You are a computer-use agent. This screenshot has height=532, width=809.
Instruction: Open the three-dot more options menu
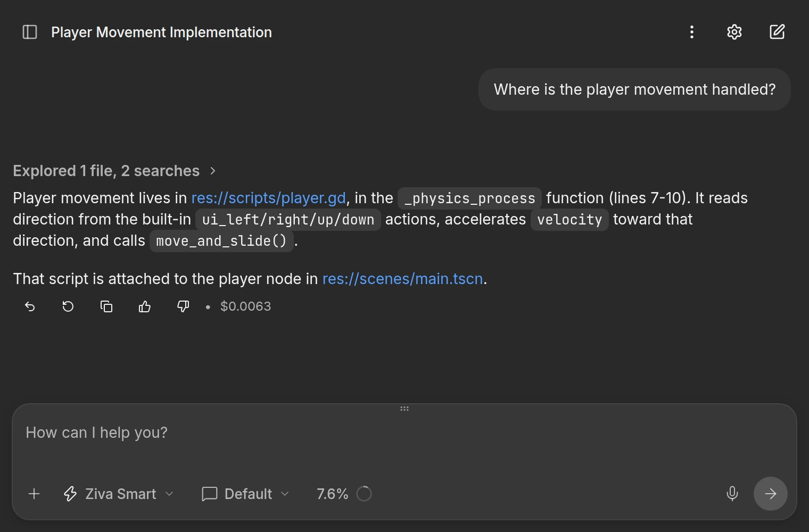pos(692,32)
